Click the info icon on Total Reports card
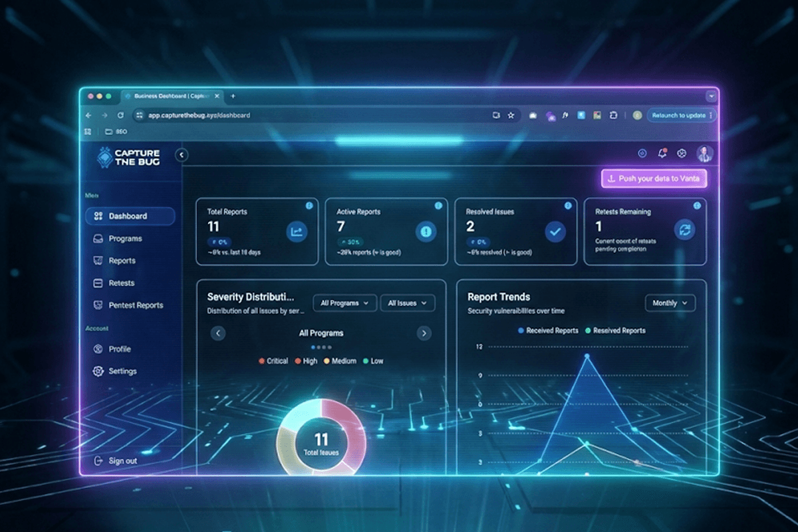The image size is (798, 532). (309, 206)
